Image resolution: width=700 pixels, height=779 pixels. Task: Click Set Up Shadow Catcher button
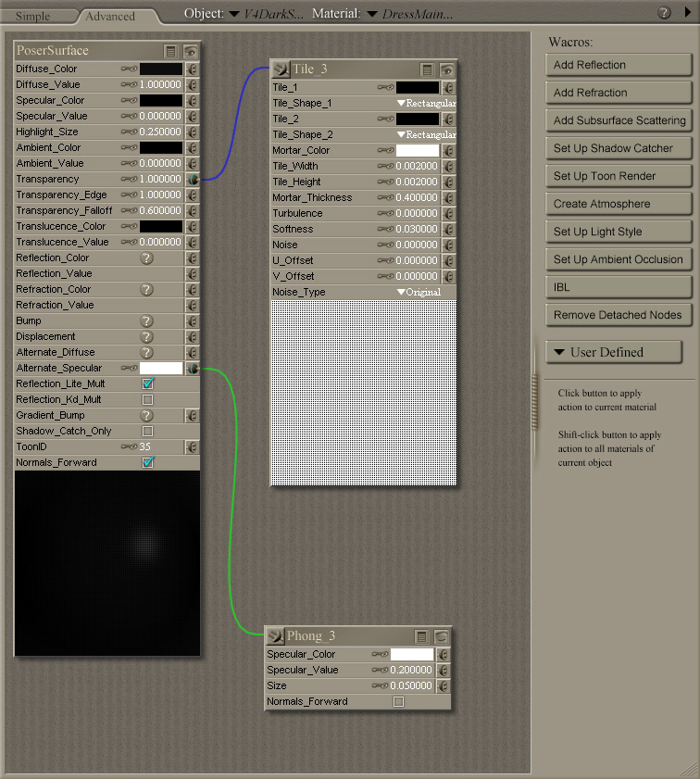coord(619,148)
